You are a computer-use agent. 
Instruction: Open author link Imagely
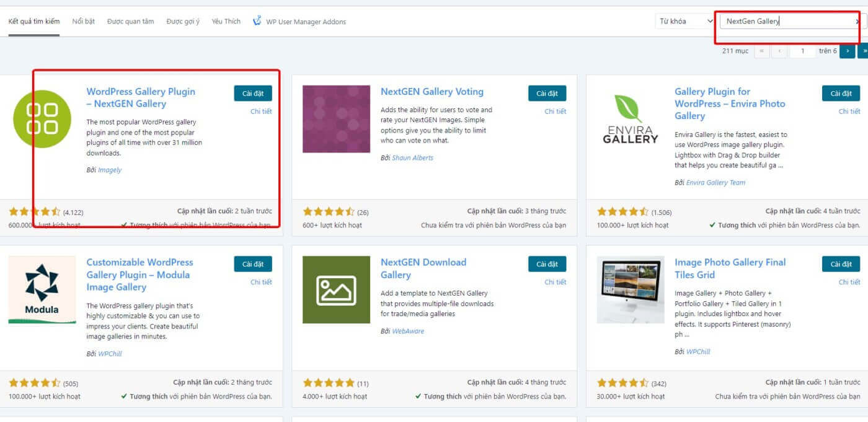pos(110,170)
